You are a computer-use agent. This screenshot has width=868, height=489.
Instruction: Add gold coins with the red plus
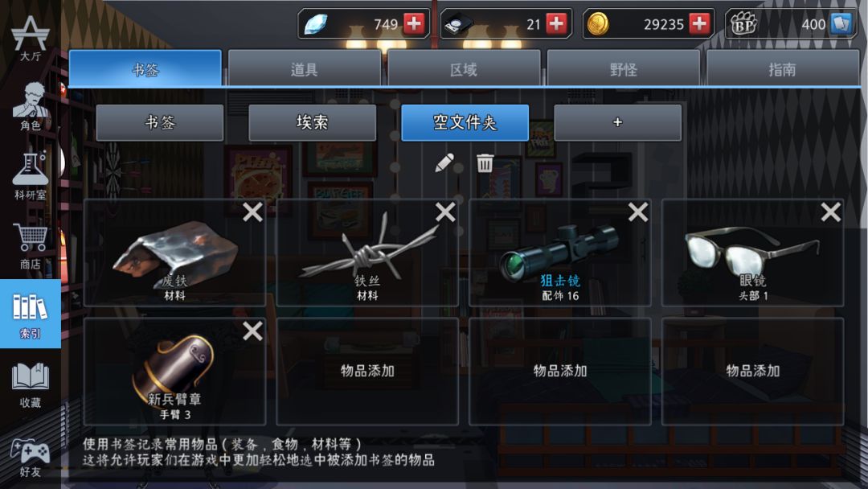pos(699,23)
